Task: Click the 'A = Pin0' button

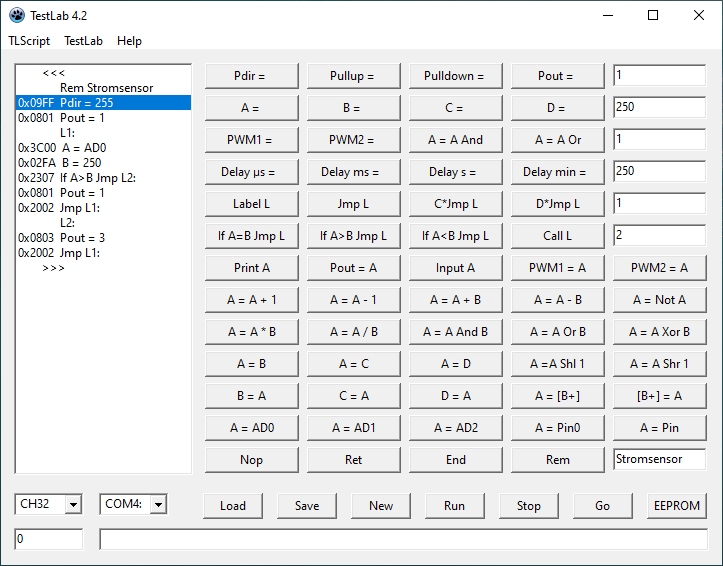Action: (557, 428)
